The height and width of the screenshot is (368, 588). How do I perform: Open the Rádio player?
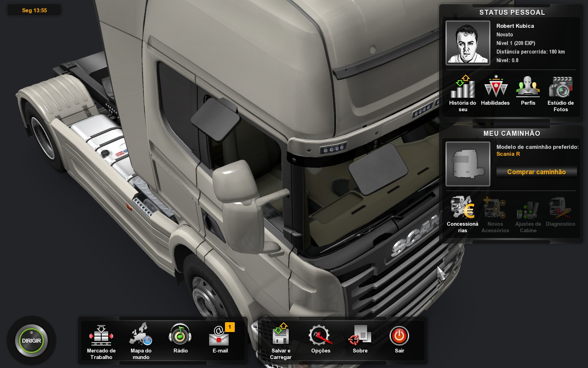180,339
